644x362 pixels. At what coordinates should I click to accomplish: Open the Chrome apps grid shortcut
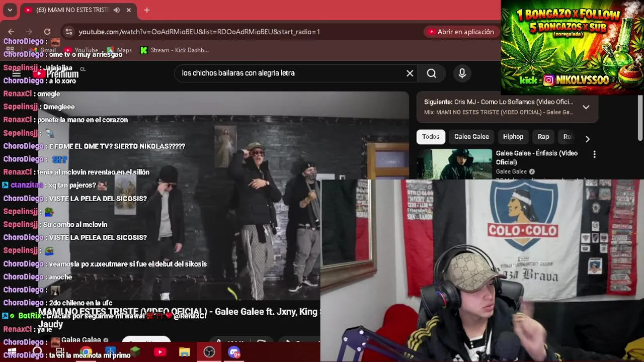10,50
